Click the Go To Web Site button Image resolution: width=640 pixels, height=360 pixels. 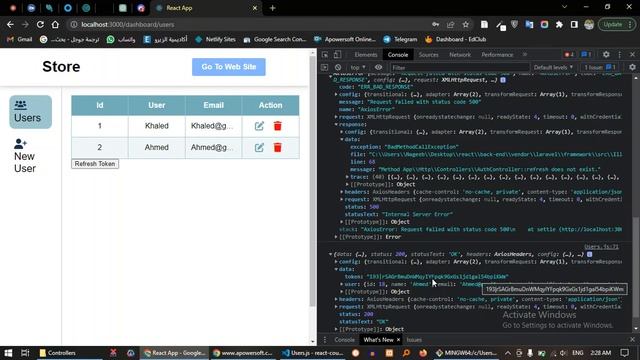click(x=229, y=67)
